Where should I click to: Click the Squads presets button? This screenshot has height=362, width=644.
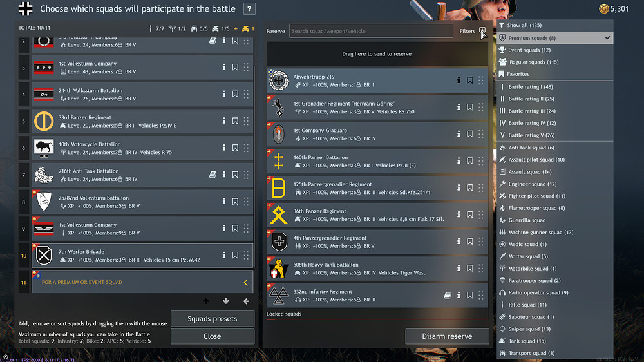coord(213,319)
